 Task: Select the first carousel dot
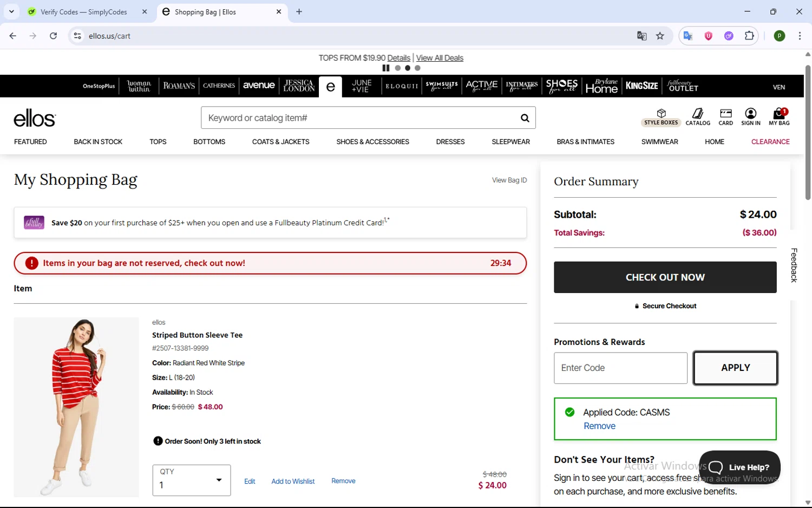click(x=398, y=68)
